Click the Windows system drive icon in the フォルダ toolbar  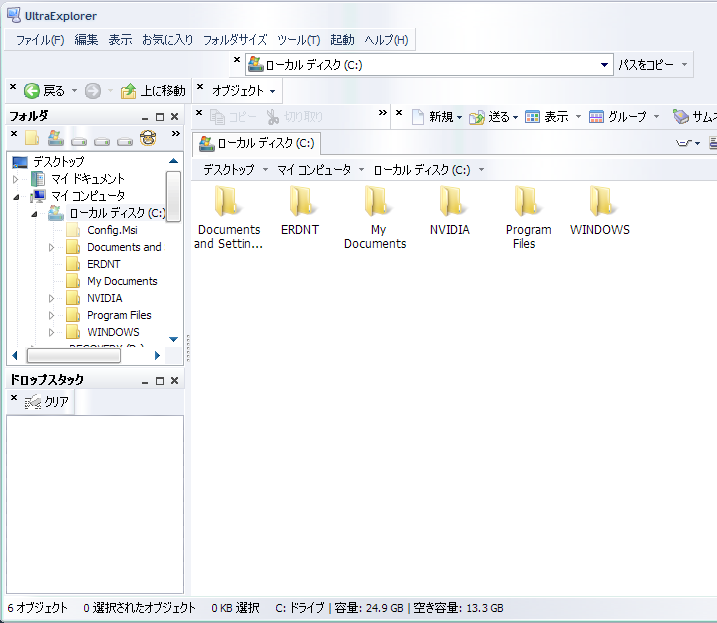(55, 138)
